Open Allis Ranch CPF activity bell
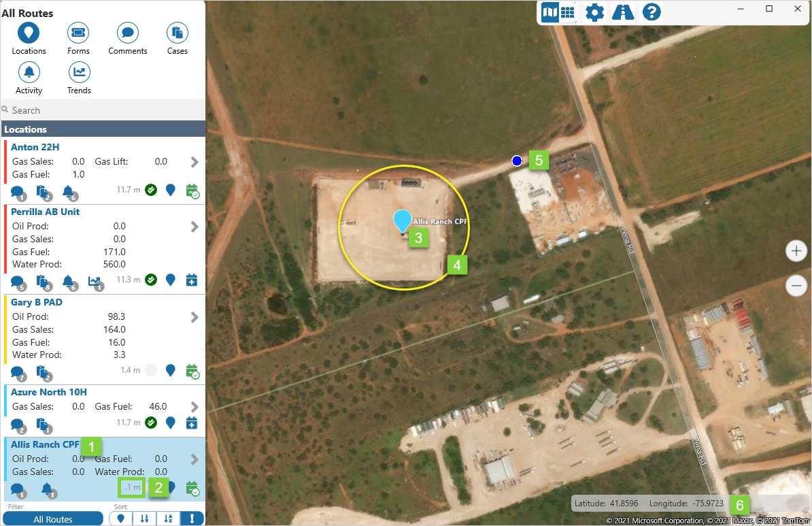Screen dimensions: 812x526 click(x=48, y=490)
